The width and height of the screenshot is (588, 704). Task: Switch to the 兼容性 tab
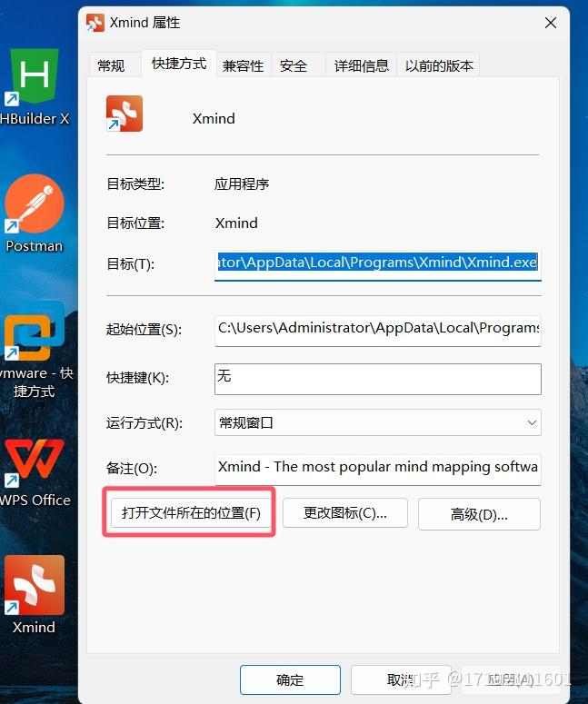[x=243, y=66]
